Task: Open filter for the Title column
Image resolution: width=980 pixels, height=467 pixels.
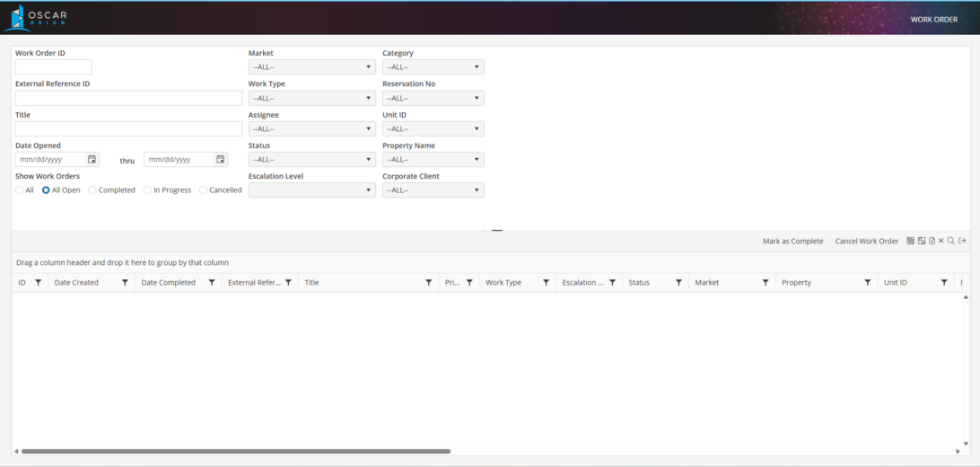Action: (428, 283)
